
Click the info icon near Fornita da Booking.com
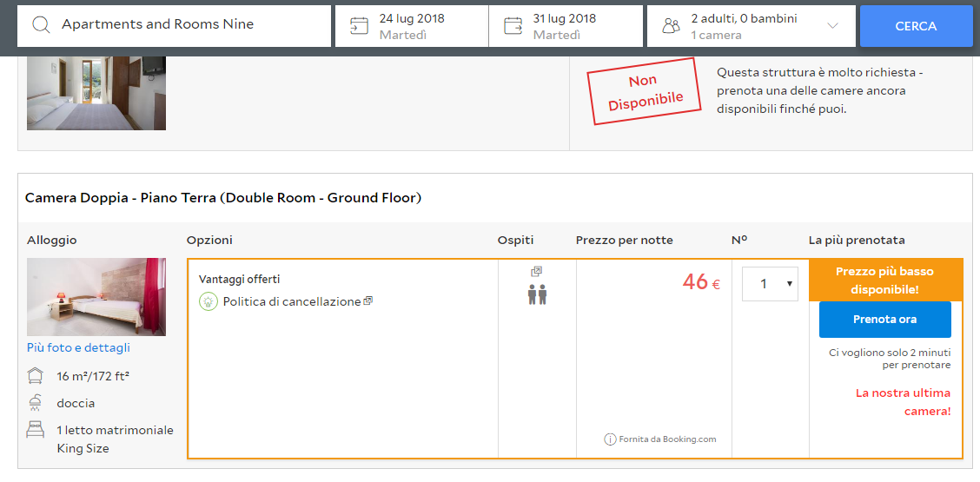click(610, 439)
